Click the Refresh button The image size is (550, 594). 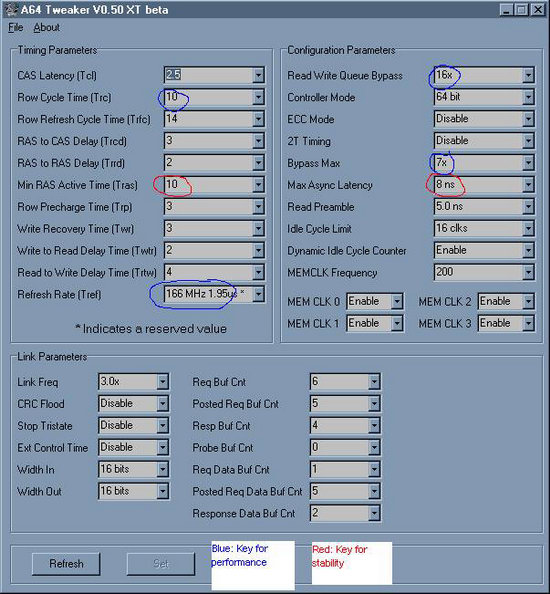[x=66, y=564]
